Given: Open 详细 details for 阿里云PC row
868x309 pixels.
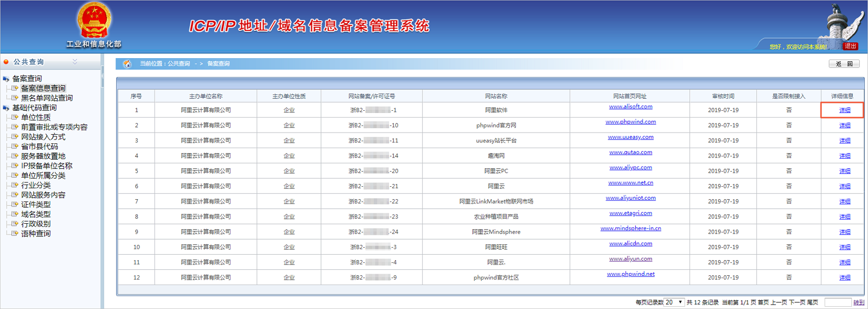Looking at the screenshot, I should point(845,171).
